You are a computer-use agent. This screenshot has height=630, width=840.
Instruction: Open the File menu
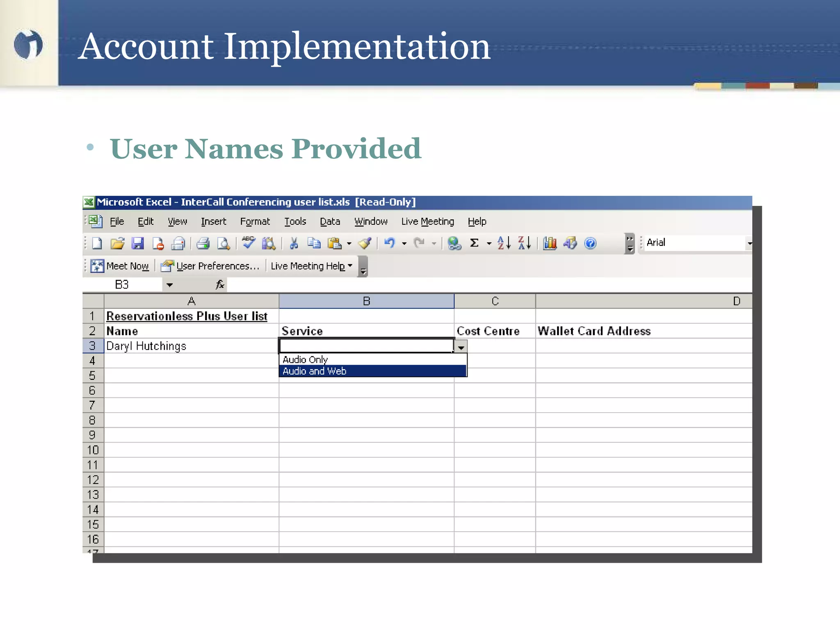coord(116,221)
